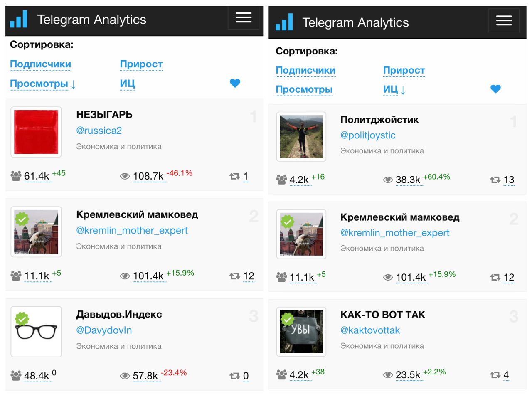Click 4.2k subscriber count beside +38
532x399 pixels.
coord(299,375)
